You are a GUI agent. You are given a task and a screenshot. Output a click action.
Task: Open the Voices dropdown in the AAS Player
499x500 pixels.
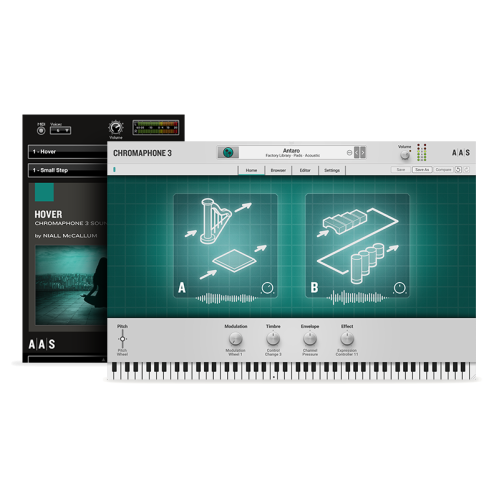60,130
